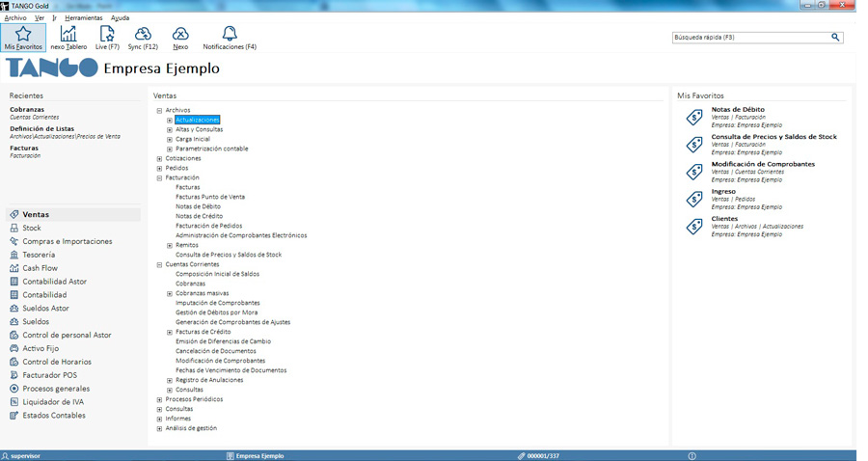Open the Activo Fijo module icon
This screenshot has width=868, height=461.
pos(14,348)
